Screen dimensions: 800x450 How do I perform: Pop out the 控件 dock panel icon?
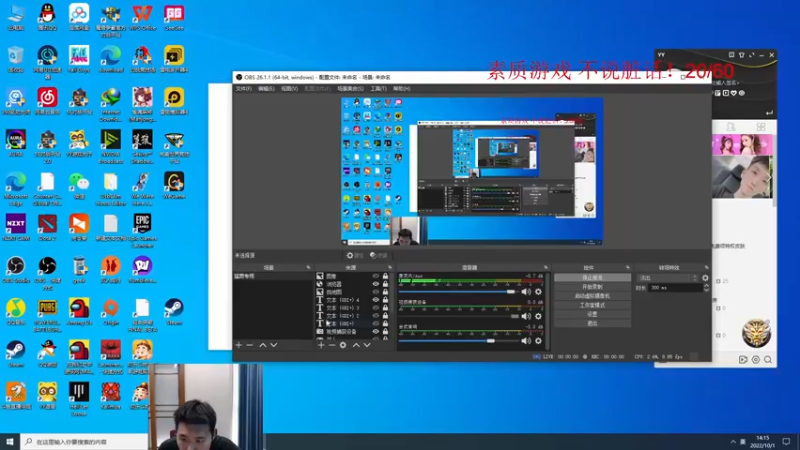coord(628,267)
